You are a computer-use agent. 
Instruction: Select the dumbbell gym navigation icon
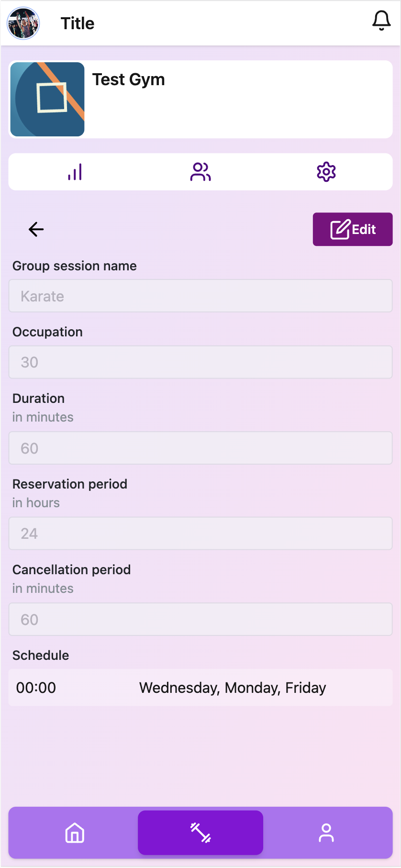tap(200, 833)
